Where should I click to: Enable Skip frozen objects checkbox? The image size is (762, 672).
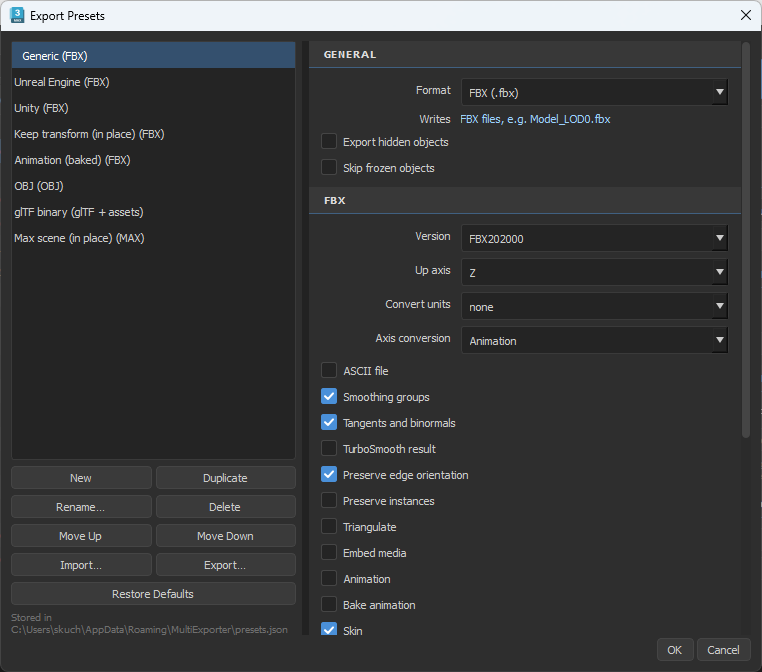329,167
